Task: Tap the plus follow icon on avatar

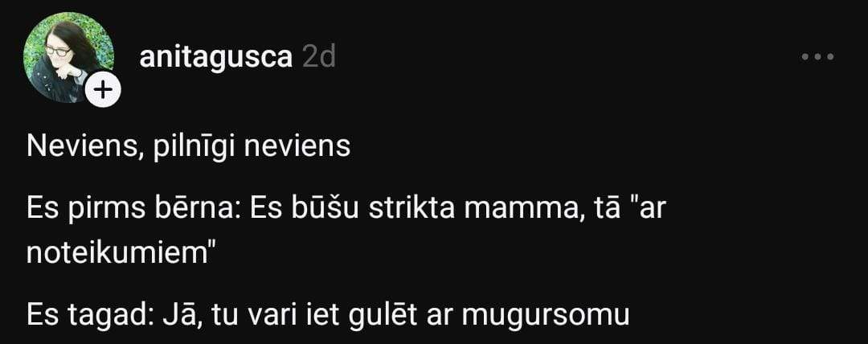Action: coord(103,88)
